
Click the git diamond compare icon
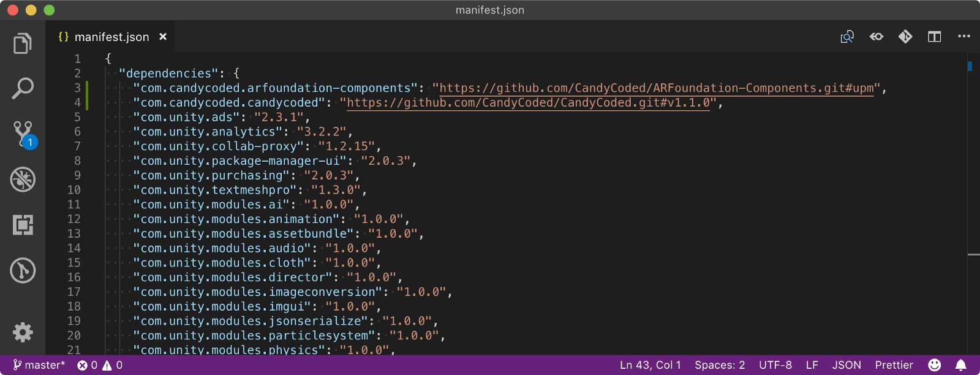click(x=905, y=37)
